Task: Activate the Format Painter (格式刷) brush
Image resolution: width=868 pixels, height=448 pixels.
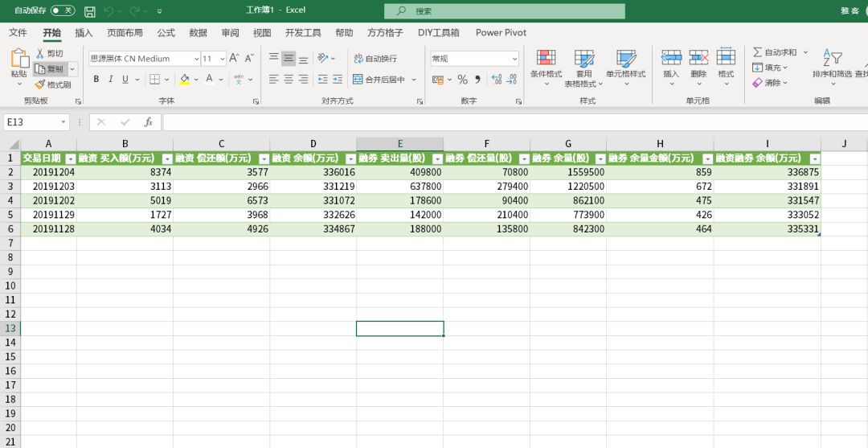Action: [52, 84]
